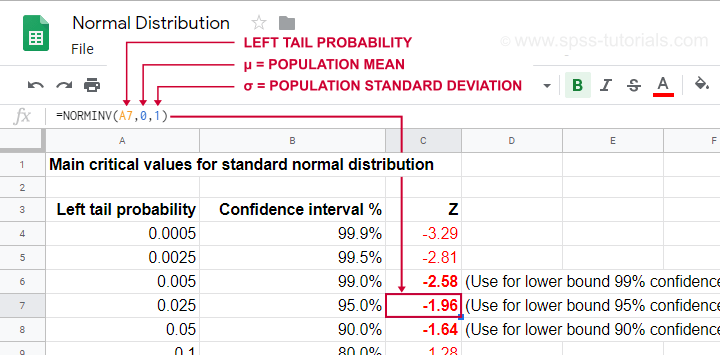This screenshot has width=720, height=360.
Task: Click the Normal Distribution document title
Action: (x=151, y=23)
